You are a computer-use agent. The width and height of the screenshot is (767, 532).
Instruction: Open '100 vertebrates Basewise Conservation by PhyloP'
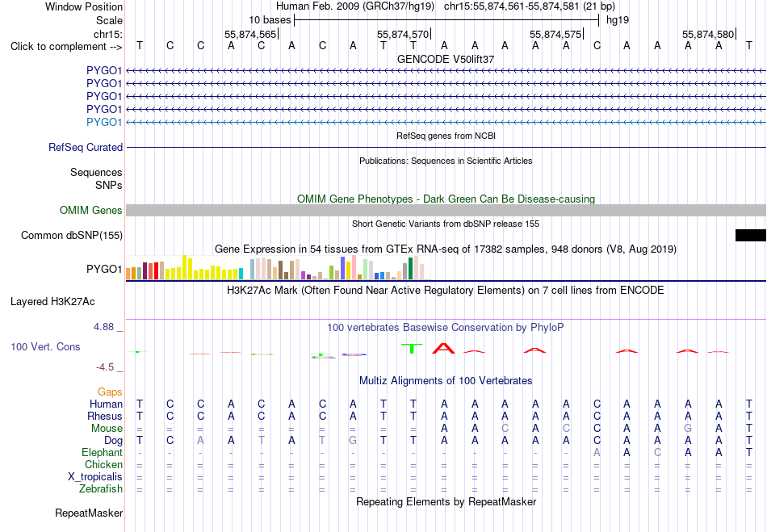(x=446, y=327)
